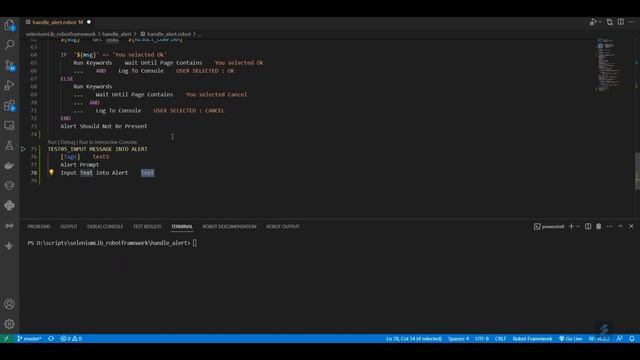Open the Remote Explorer view
The width and height of the screenshot is (640, 360).
pyautogui.click(x=9, y=125)
